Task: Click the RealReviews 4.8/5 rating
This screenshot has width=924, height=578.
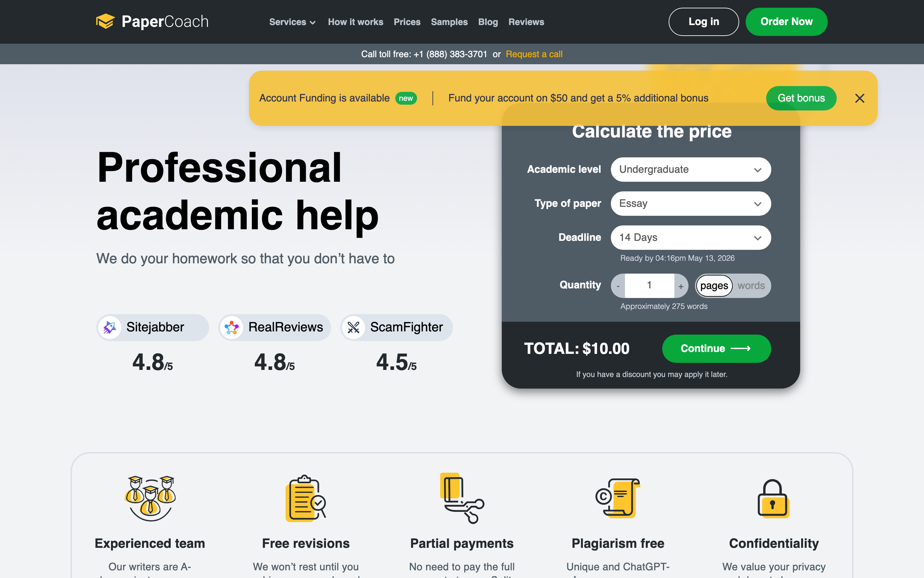Action: (274, 362)
